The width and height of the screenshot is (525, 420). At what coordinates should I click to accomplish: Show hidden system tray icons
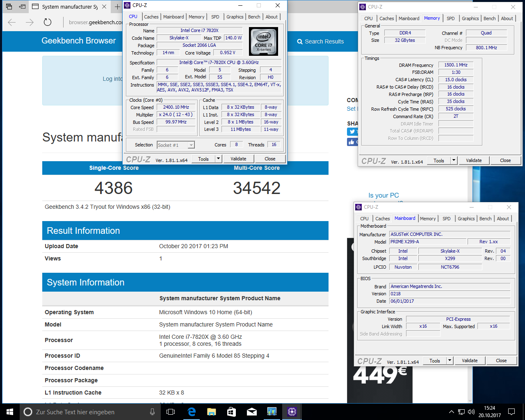(x=452, y=412)
